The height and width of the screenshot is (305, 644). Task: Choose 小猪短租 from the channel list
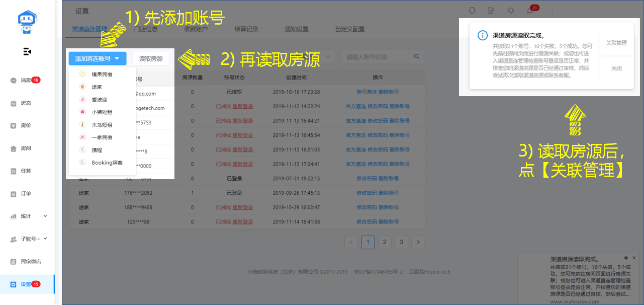point(101,112)
